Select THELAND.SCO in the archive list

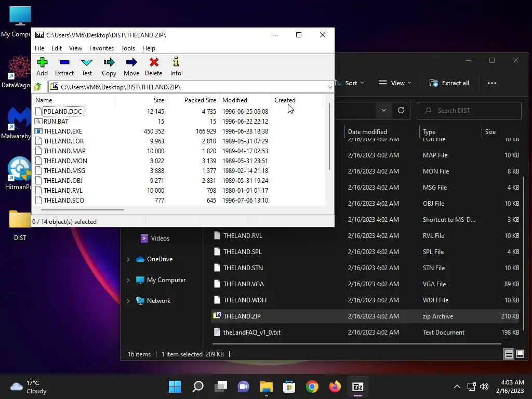[x=63, y=200]
